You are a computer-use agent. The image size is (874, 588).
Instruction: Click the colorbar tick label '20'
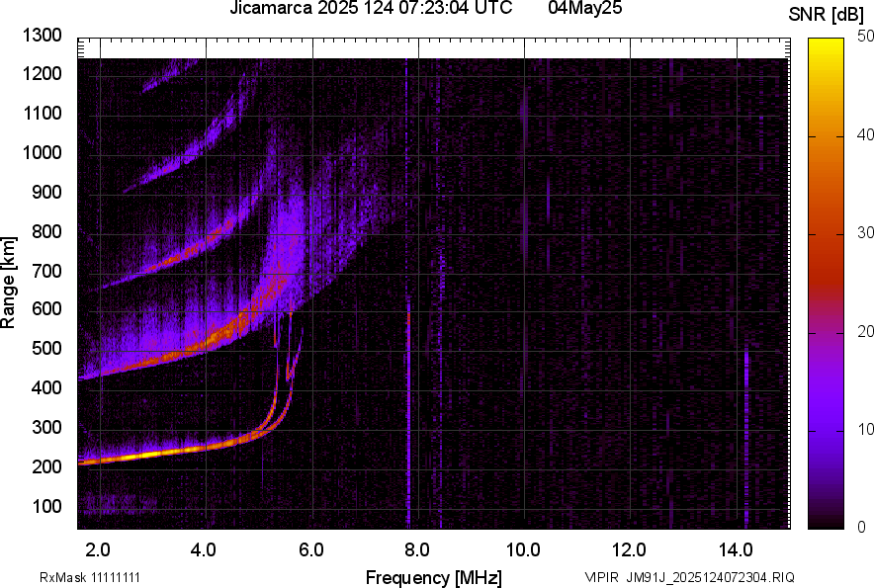click(865, 331)
